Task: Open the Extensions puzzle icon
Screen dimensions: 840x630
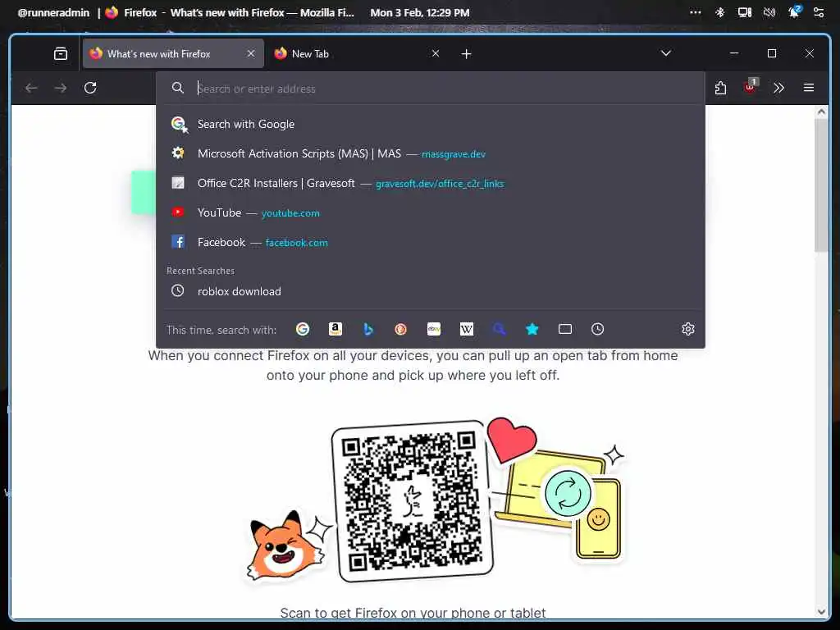Action: (x=720, y=88)
